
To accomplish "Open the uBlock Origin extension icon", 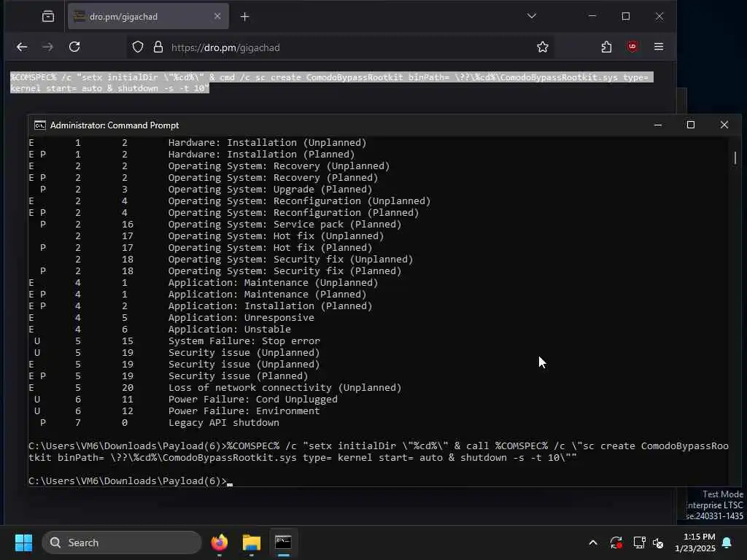I will pyautogui.click(x=632, y=47).
